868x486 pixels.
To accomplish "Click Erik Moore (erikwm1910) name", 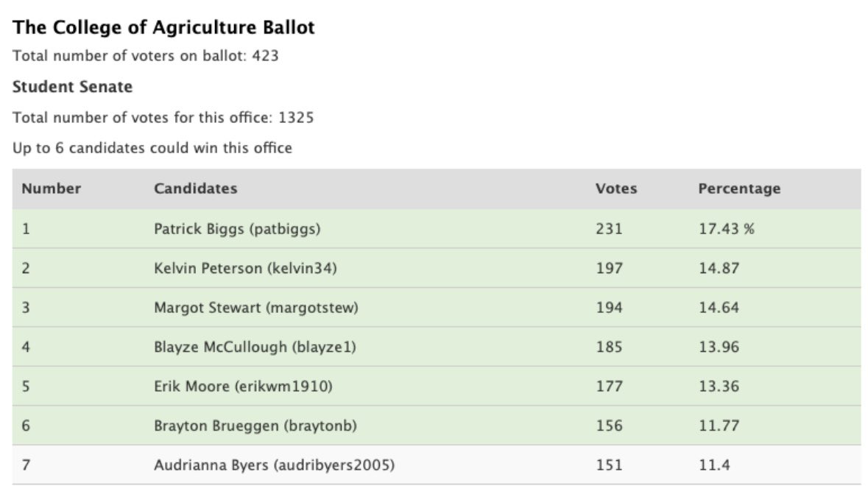I will 243,387.
